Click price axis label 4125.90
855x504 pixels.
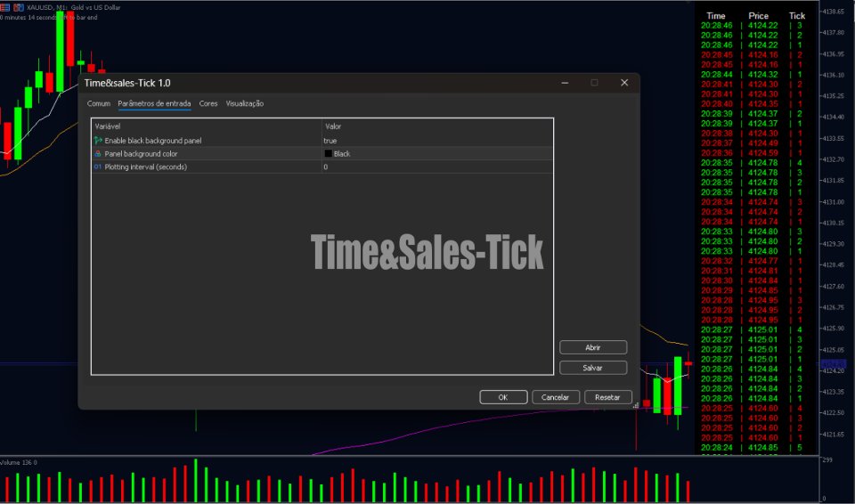[x=834, y=329]
